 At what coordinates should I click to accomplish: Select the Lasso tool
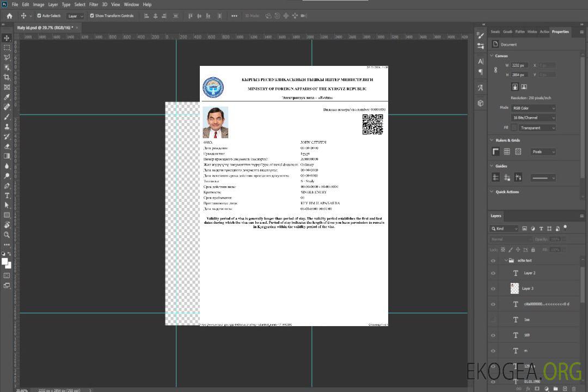coord(7,57)
